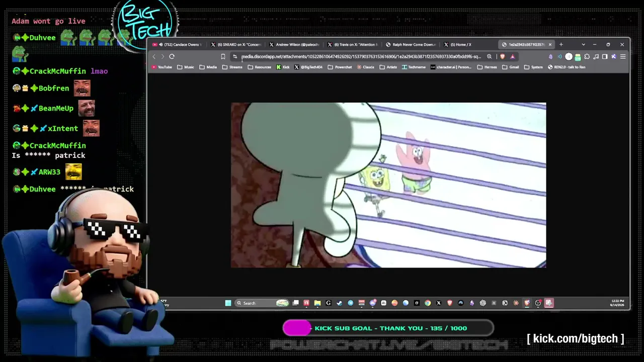Open the Windows Start menu
The height and width of the screenshot is (362, 644).
pos(228,303)
